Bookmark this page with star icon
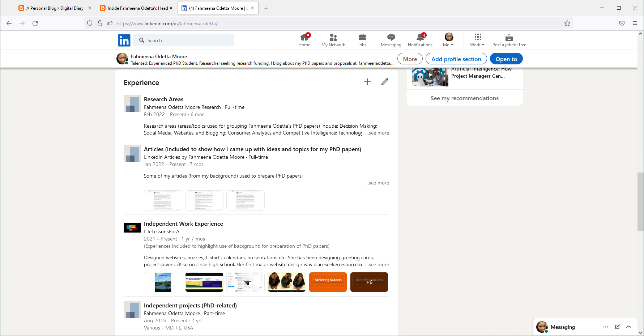 click(x=567, y=24)
